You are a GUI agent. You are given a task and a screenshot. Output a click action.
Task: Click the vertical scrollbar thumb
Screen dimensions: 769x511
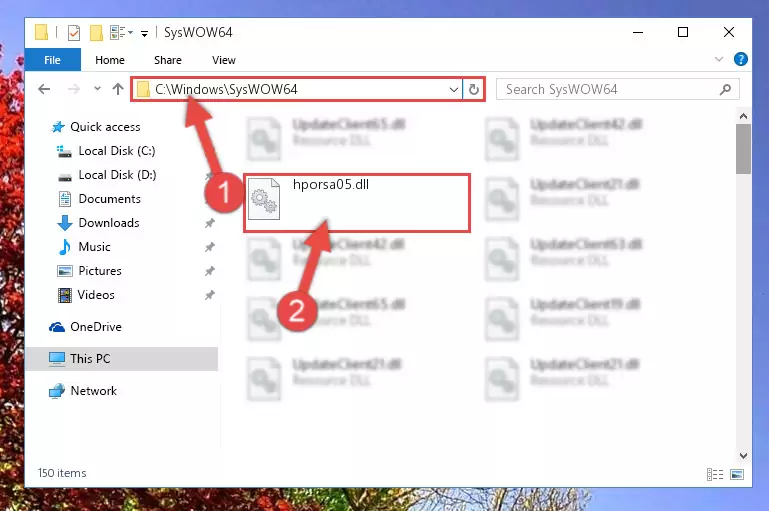click(x=743, y=149)
